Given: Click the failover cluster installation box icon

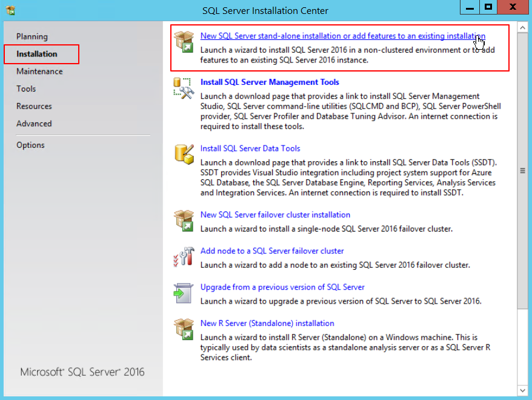Looking at the screenshot, I should pos(184,221).
